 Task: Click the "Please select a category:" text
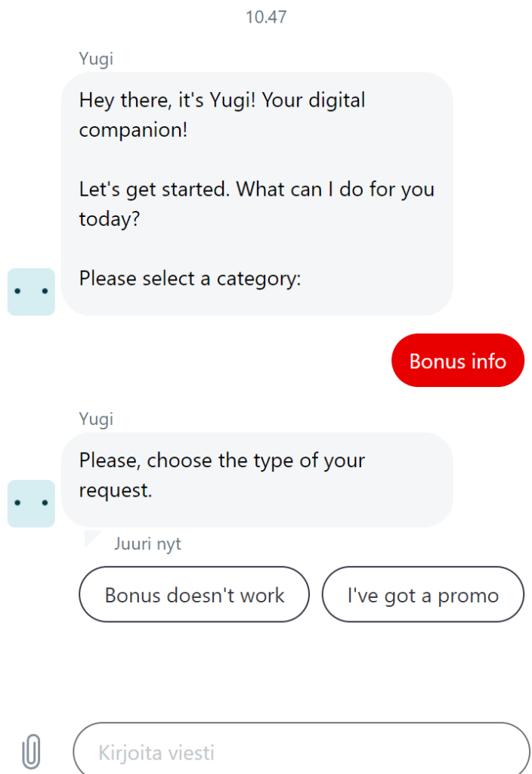190,278
